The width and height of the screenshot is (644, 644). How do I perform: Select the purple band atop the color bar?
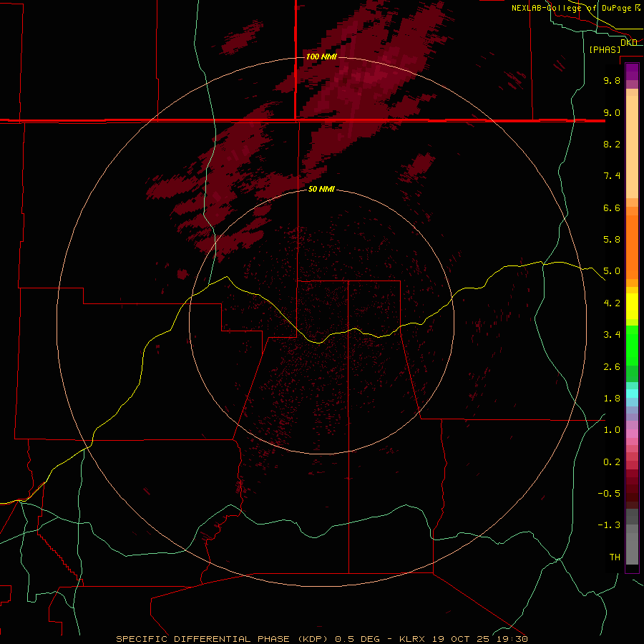point(632,72)
